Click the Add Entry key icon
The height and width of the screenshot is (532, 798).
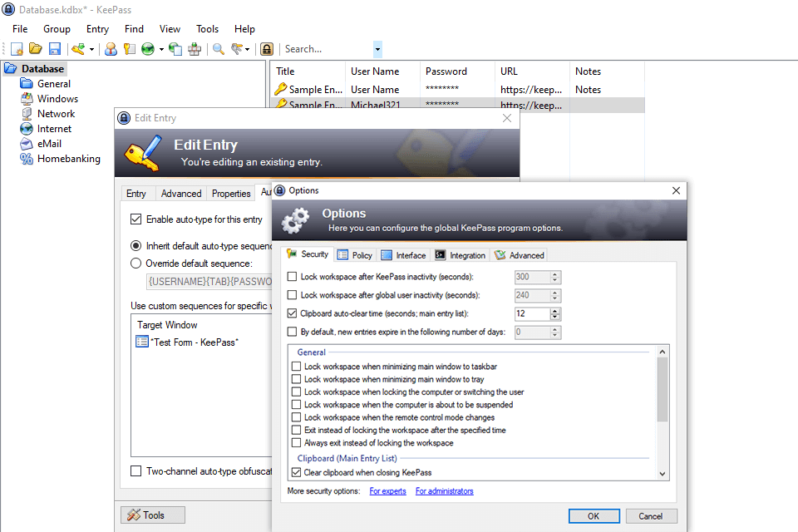tap(78, 49)
